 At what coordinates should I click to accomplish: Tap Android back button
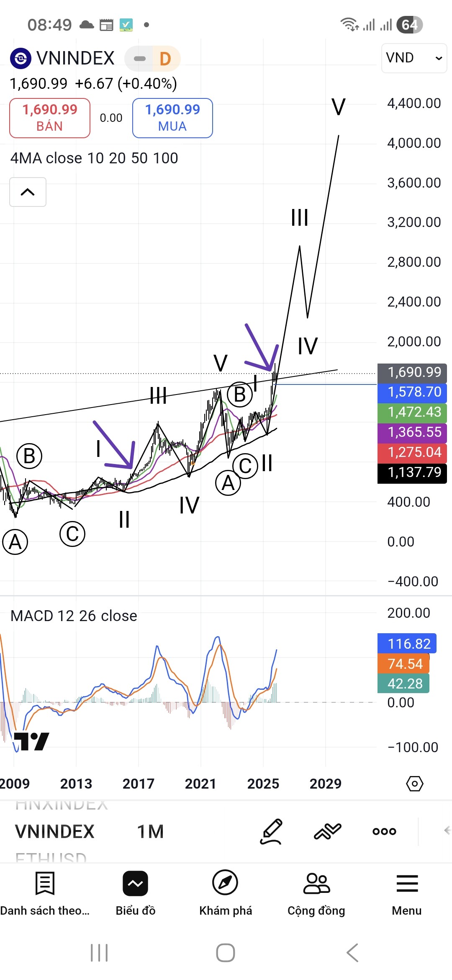352,953
